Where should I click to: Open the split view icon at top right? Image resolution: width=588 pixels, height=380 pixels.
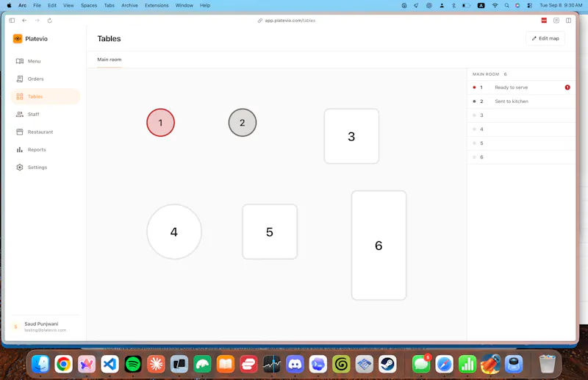(x=568, y=21)
